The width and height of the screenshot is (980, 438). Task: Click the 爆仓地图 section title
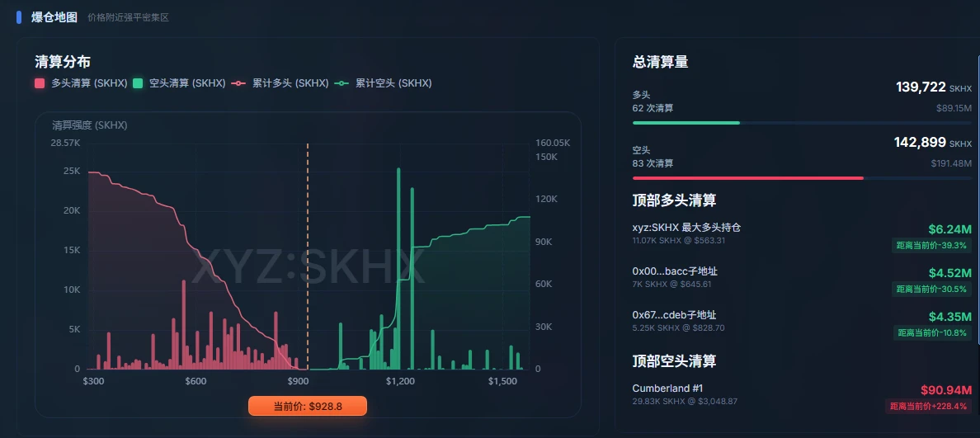(54, 16)
